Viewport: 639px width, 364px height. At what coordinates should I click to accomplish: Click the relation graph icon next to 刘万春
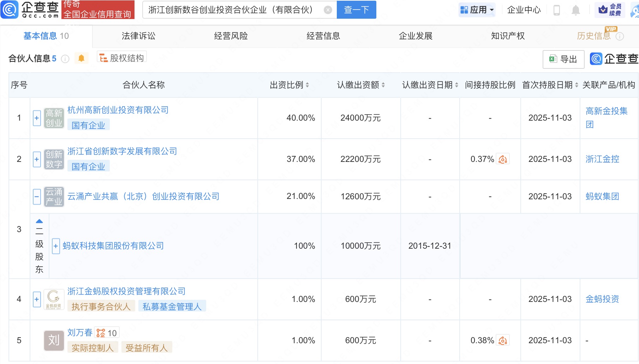[101, 333]
